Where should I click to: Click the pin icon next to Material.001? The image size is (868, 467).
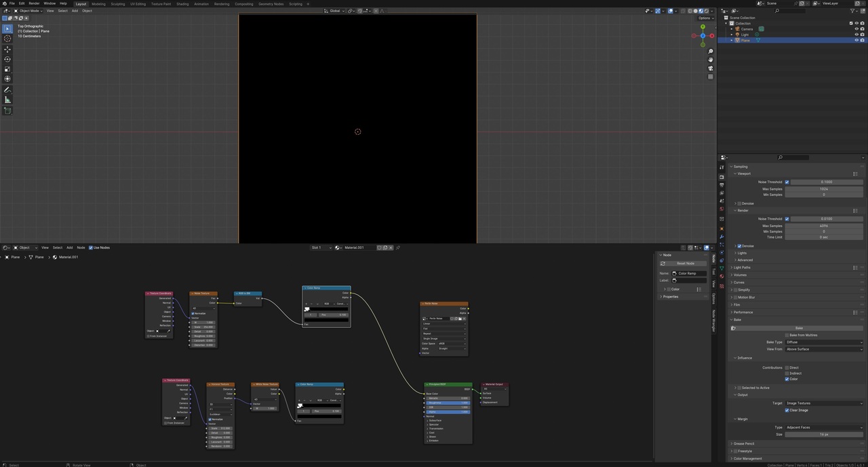pyautogui.click(x=399, y=247)
